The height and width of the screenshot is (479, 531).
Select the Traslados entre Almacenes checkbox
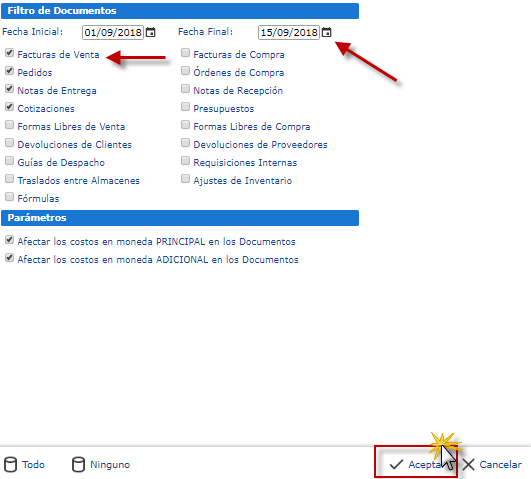(9, 179)
